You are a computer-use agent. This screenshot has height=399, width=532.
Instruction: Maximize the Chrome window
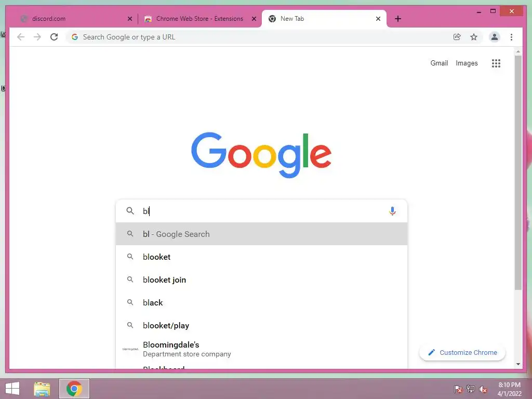coord(493,11)
